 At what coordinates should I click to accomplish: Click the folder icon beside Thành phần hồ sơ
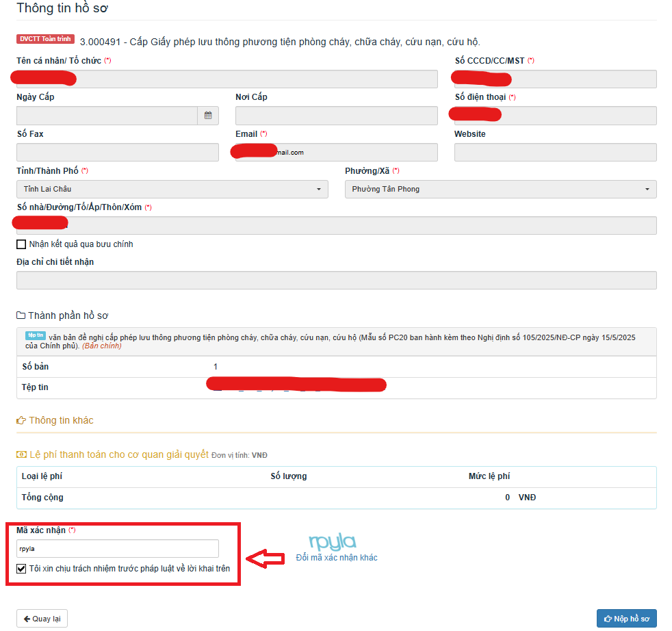point(21,315)
